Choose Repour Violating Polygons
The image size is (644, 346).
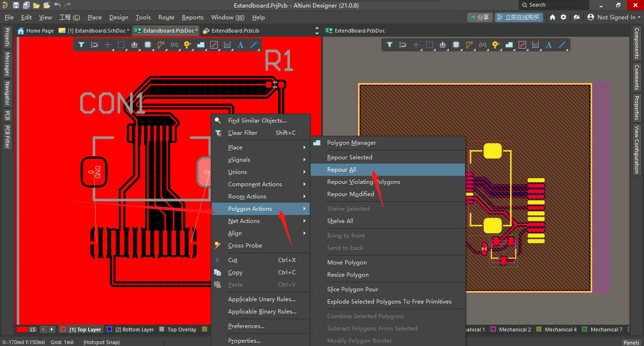pyautogui.click(x=388, y=181)
